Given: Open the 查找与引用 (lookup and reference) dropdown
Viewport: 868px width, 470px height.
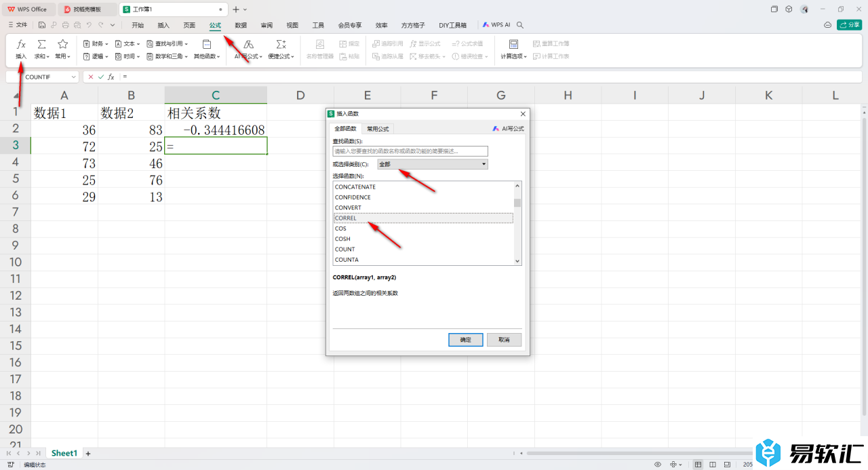Looking at the screenshot, I should tap(167, 43).
